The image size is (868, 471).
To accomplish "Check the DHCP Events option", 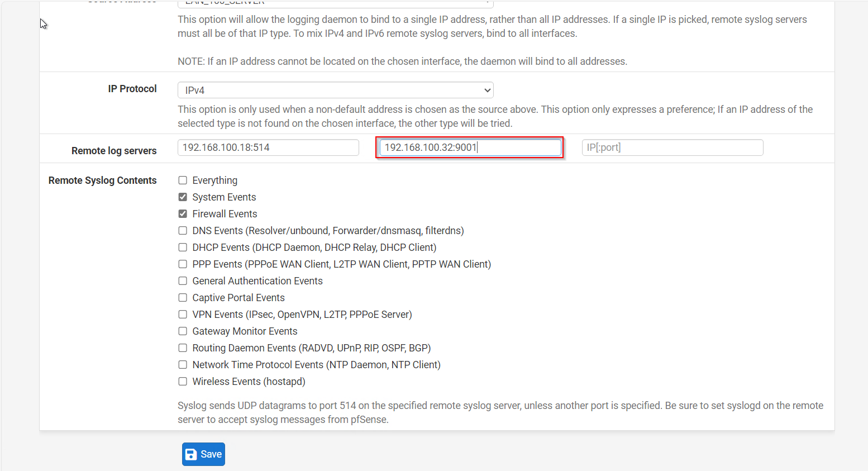I will pos(183,248).
